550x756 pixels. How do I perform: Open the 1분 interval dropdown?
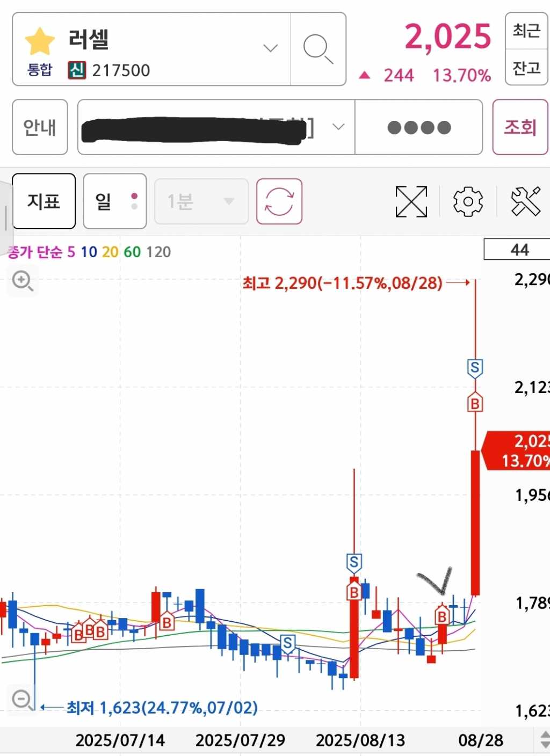(201, 201)
